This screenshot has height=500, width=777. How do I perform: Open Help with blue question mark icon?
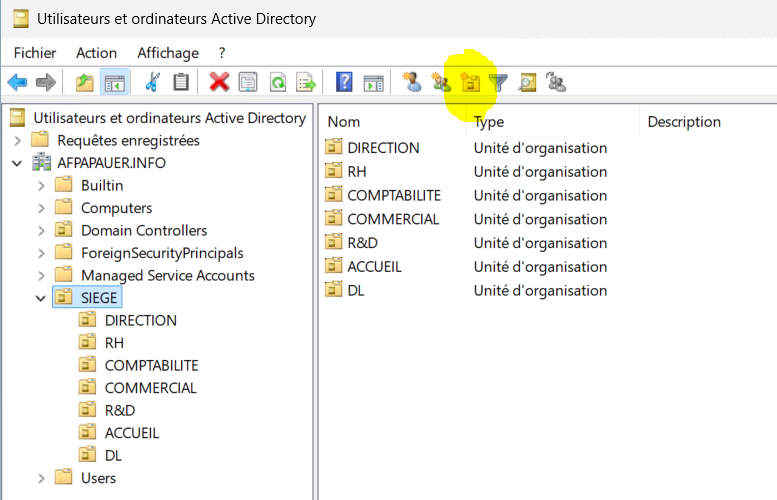point(344,83)
